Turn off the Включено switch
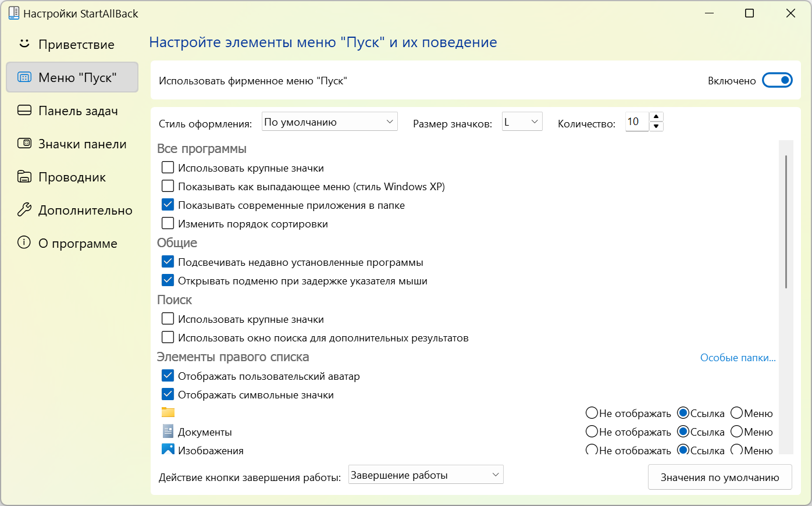812x506 pixels. pos(777,80)
